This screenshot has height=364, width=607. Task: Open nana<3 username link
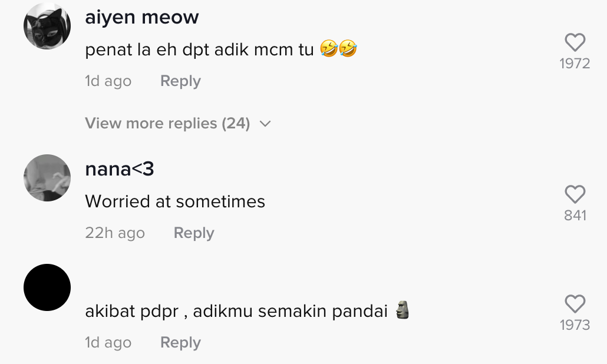[x=120, y=170]
